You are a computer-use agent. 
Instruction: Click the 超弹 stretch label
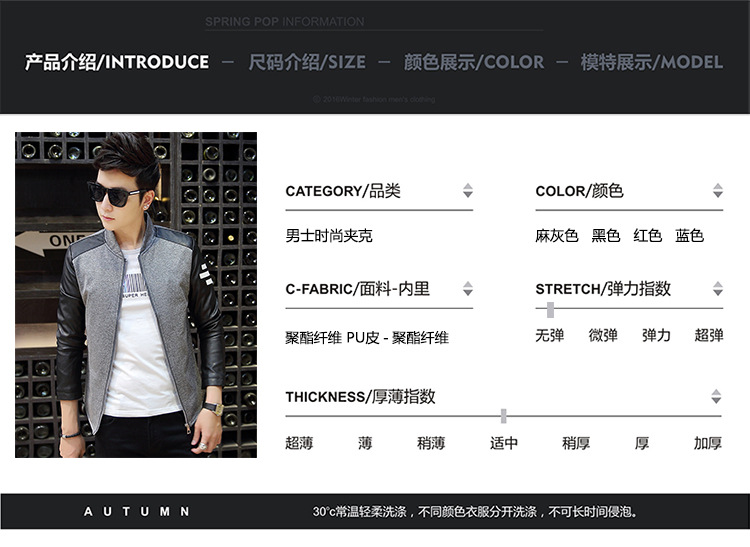(x=709, y=336)
